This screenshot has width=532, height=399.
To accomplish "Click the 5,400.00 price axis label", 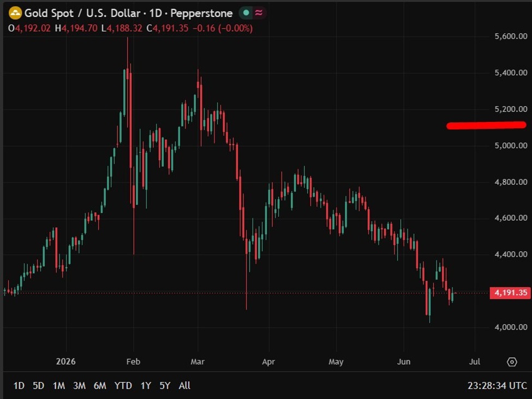I will point(511,72).
